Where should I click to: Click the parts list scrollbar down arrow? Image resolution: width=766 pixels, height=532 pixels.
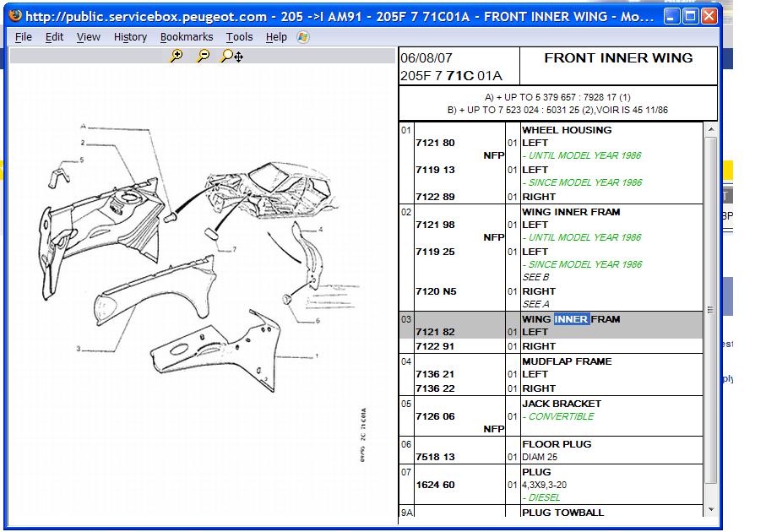pos(711,509)
